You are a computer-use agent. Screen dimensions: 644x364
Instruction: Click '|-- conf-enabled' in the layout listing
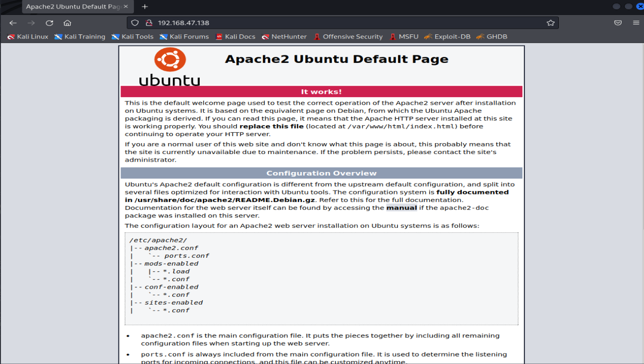pos(164,287)
